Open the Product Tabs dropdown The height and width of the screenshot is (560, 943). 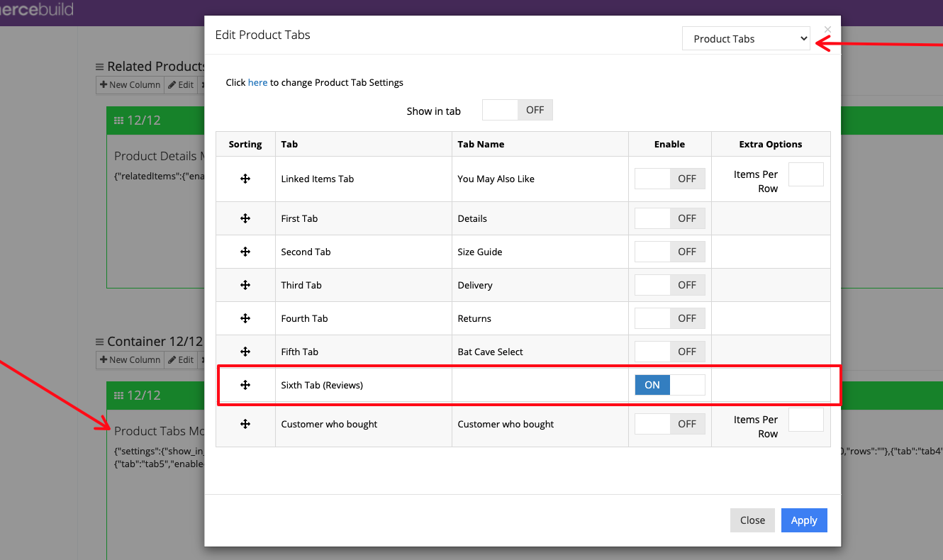pos(746,38)
